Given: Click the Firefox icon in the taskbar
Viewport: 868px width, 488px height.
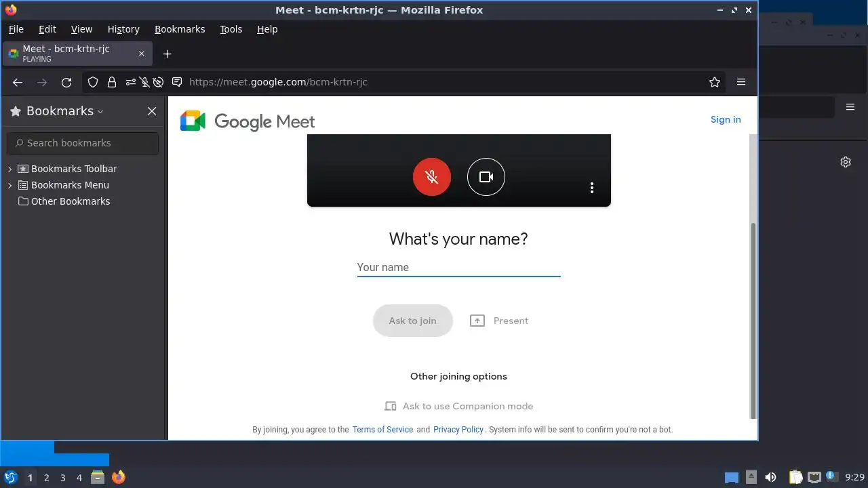Looking at the screenshot, I should click(x=119, y=477).
